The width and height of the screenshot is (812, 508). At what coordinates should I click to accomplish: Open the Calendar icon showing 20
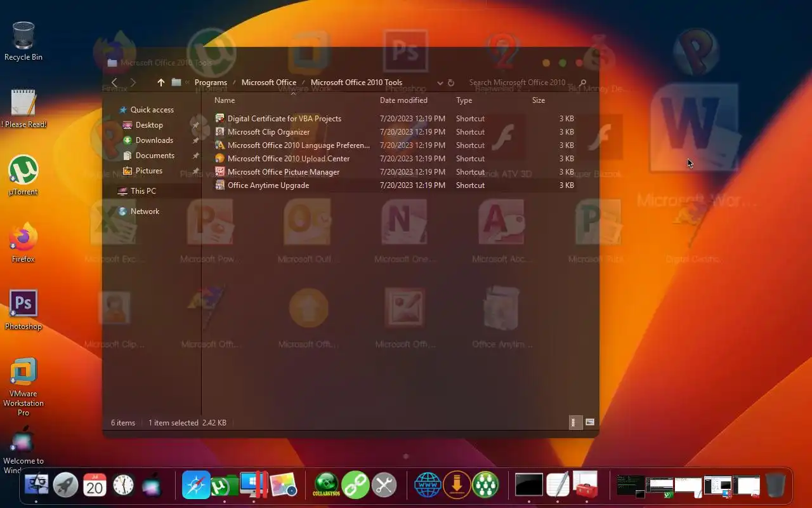pos(95,486)
